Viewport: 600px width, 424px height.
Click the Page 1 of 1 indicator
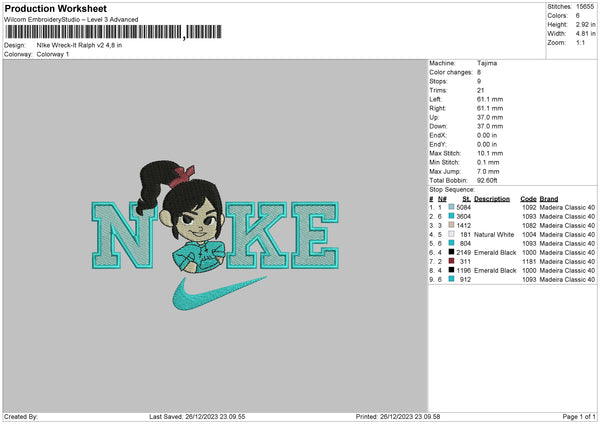tap(579, 416)
